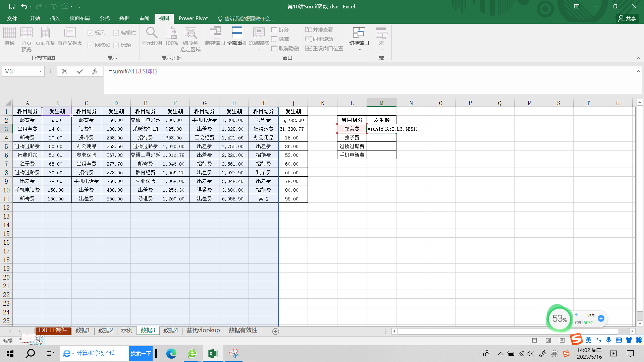Switch to the Data tab
This screenshot has width=644, height=362.
(124, 18)
